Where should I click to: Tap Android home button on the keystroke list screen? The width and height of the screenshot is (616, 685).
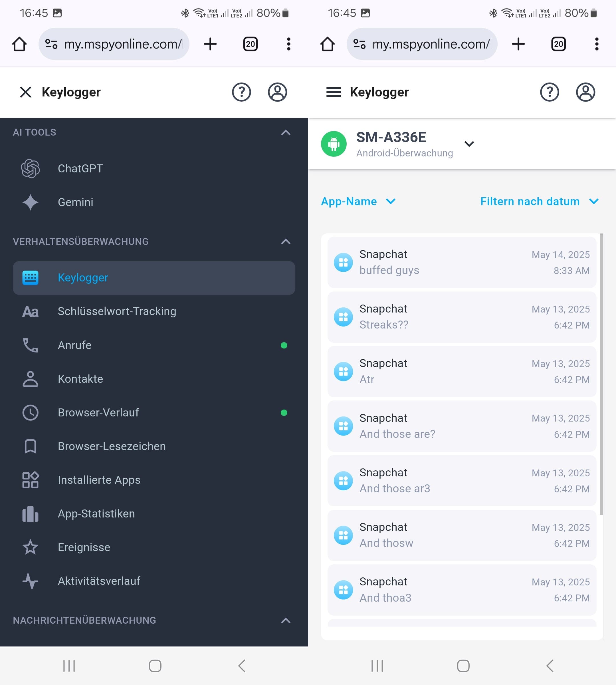463,666
